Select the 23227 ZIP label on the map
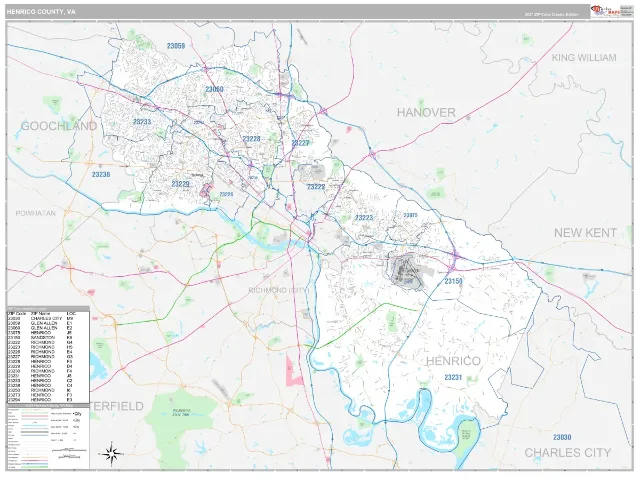The image size is (640, 480). (300, 143)
